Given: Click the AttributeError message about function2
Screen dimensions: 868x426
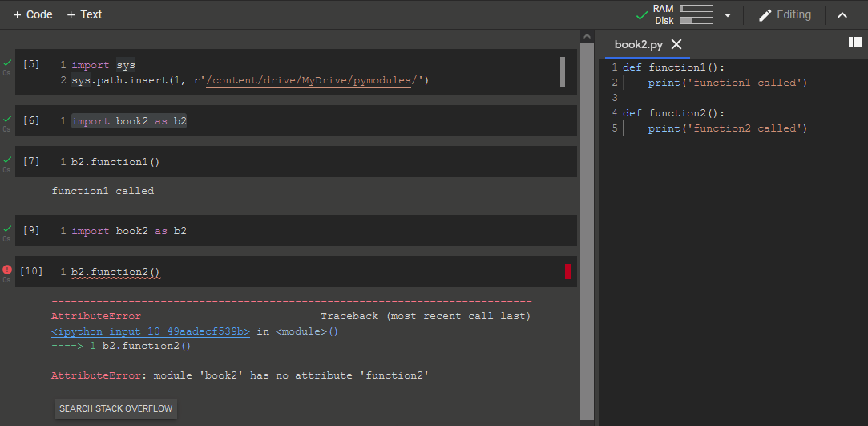Looking at the screenshot, I should pyautogui.click(x=240, y=375).
